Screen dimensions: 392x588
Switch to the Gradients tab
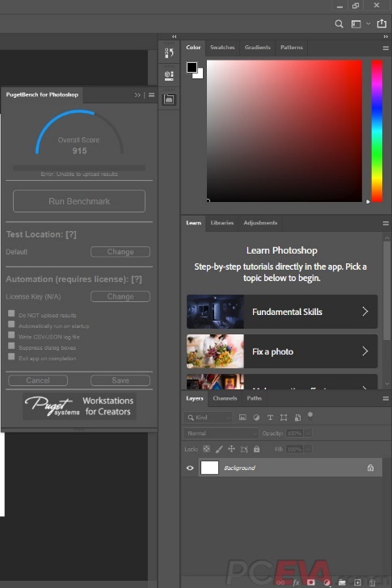(257, 47)
